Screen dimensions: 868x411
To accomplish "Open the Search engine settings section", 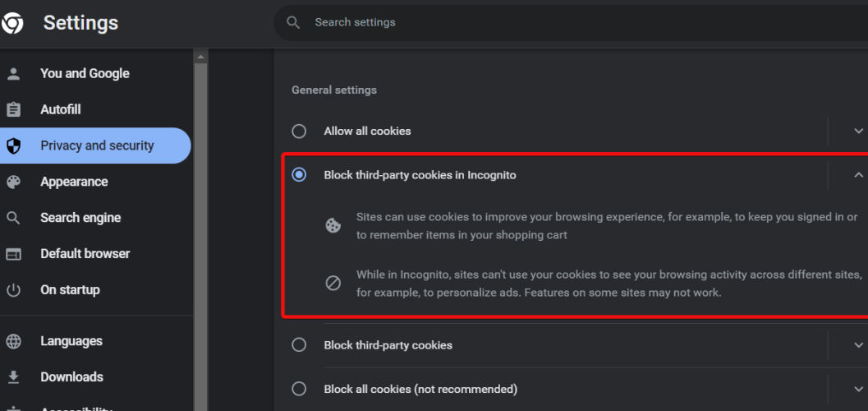I will pos(80,218).
